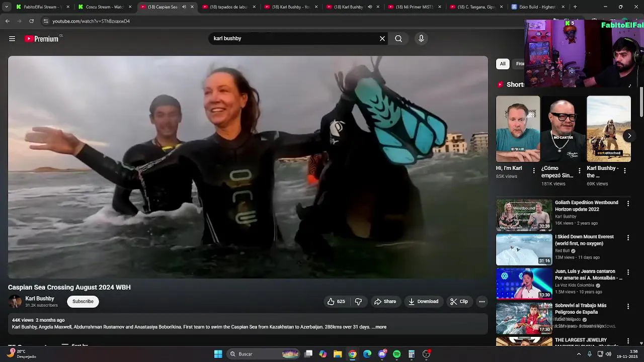Expand the description with ...more

coord(379,327)
